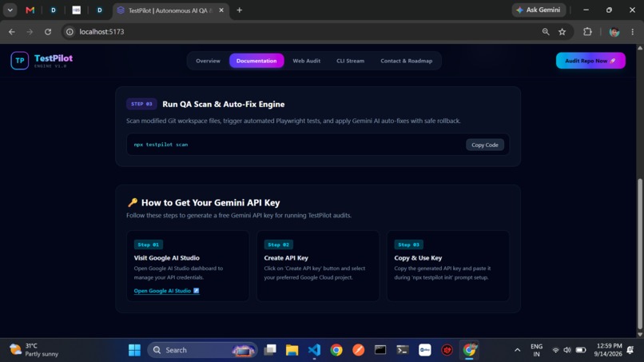Click the Step 01 badge on Visit Google AI Studio card

pyautogui.click(x=149, y=245)
